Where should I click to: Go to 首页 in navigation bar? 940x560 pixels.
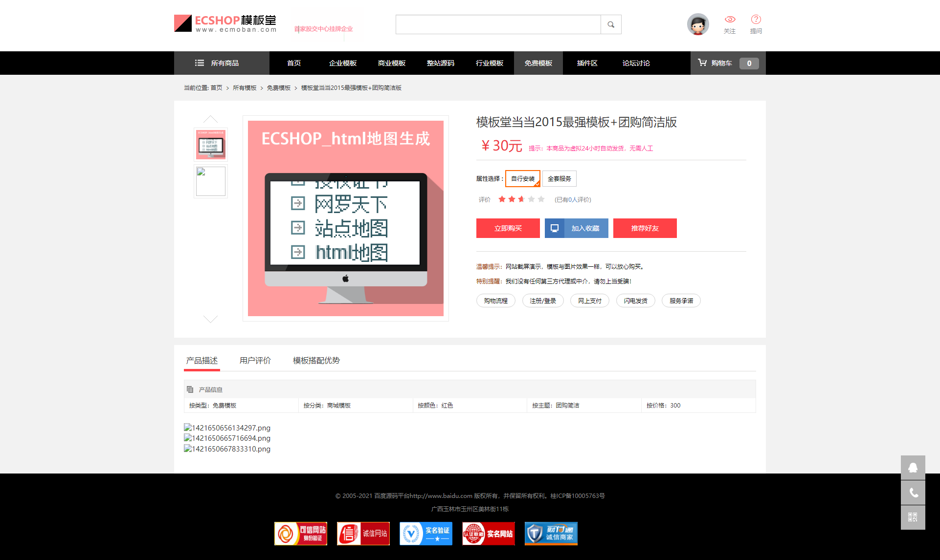pyautogui.click(x=294, y=63)
